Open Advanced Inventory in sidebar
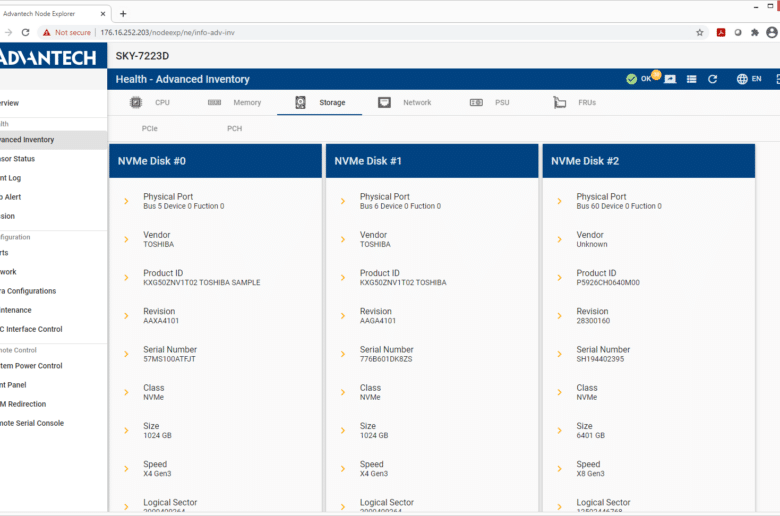This screenshot has height=516, width=780. [x=53, y=140]
